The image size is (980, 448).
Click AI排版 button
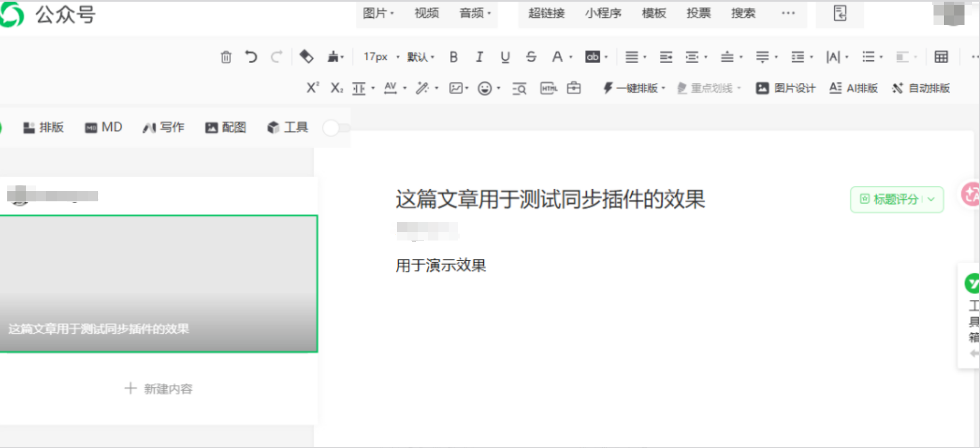[853, 88]
